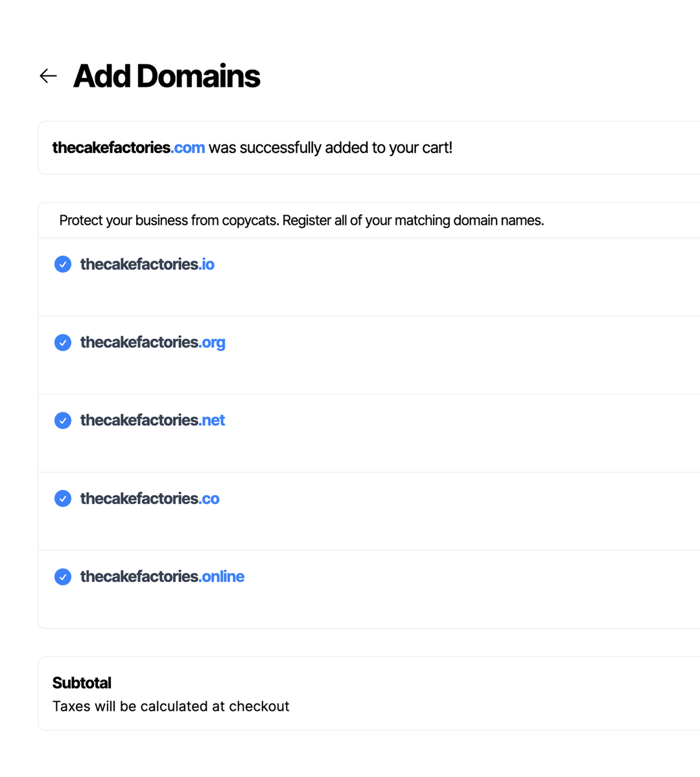Select the thecakefactories.org domain label

tap(152, 342)
